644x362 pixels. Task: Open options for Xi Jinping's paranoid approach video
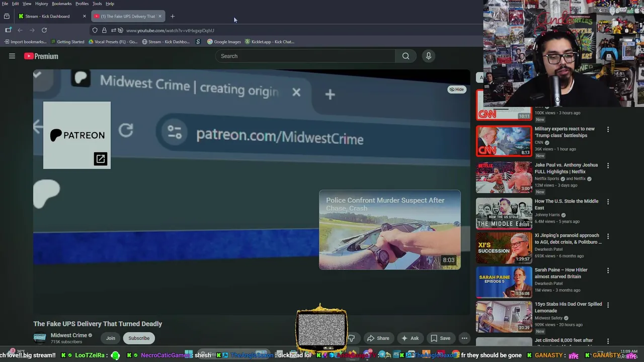tap(608, 236)
